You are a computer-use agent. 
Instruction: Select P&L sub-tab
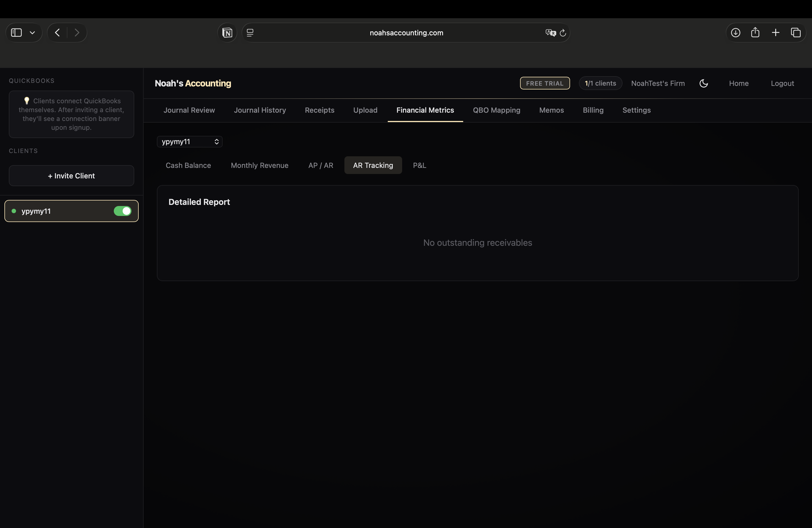[x=419, y=165]
